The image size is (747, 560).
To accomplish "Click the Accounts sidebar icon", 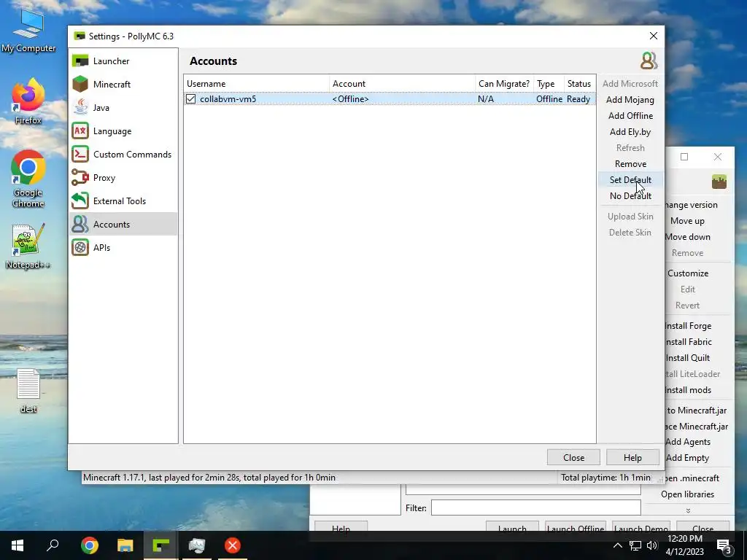I will click(80, 225).
